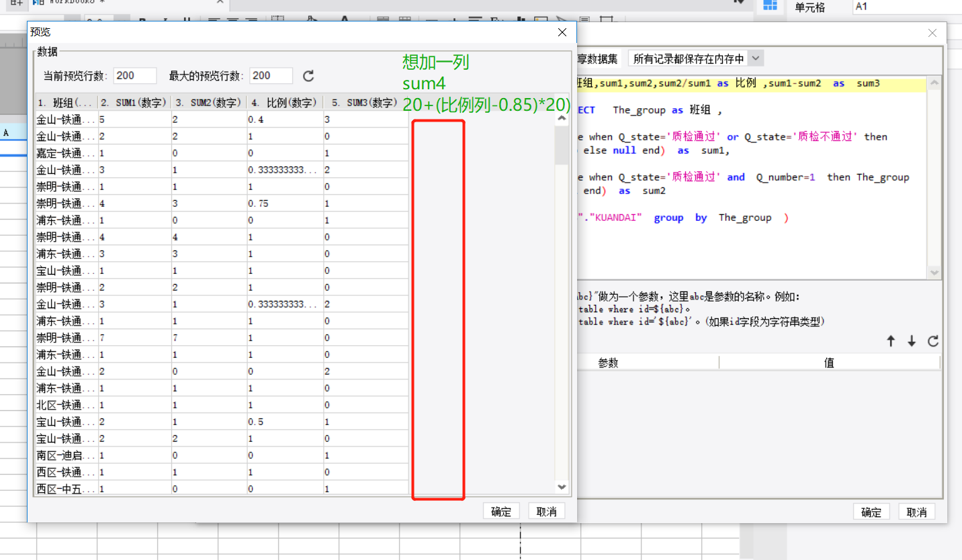Viewport: 962px width, 560px height.
Task: Select the 嘉定-铁通 row in the preview table
Action: pos(222,153)
